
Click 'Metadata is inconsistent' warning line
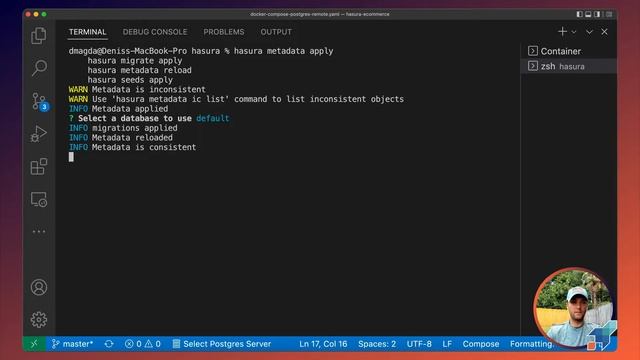pyautogui.click(x=137, y=89)
